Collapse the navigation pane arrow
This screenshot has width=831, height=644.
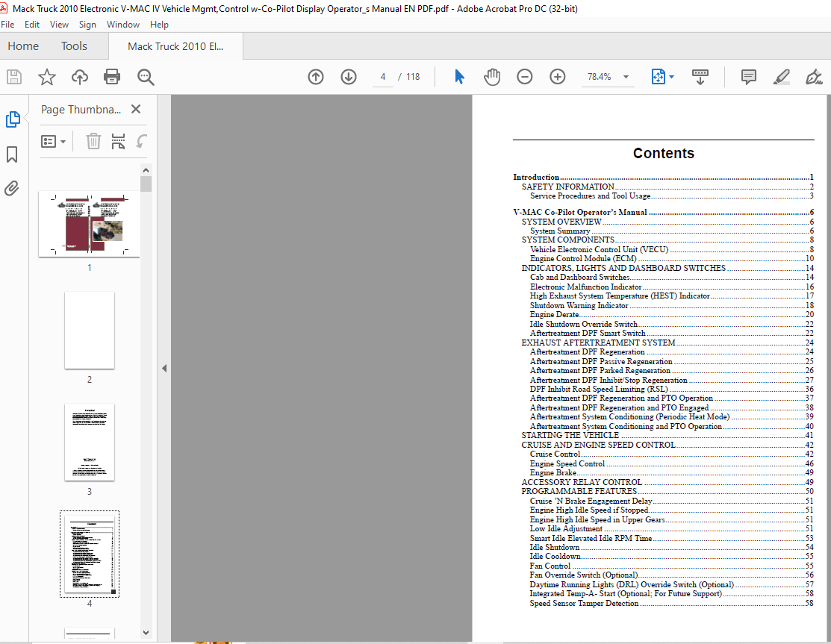click(x=164, y=368)
